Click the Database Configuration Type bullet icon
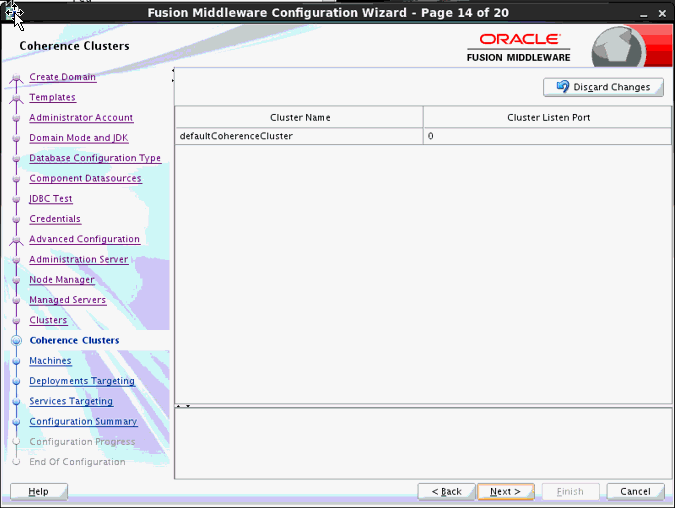 click(x=16, y=158)
